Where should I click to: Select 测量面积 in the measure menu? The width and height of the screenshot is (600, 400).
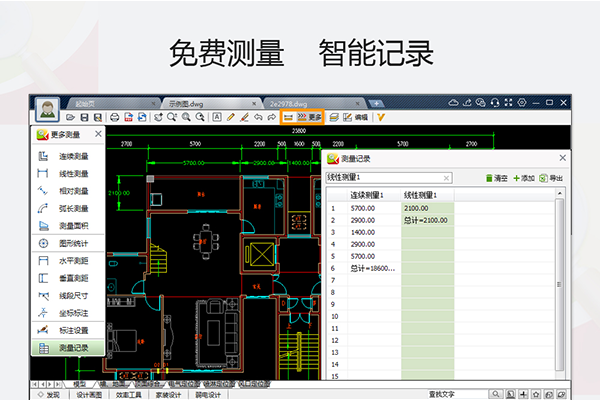tap(68, 226)
